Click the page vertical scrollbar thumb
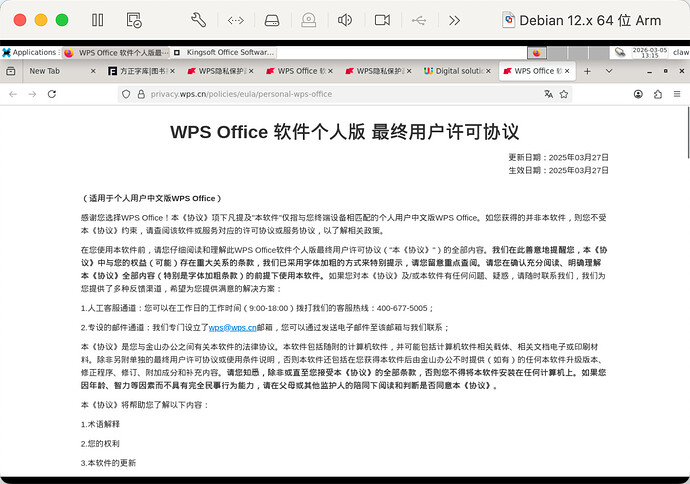Image resolution: width=690 pixels, height=484 pixels. click(x=688, y=132)
